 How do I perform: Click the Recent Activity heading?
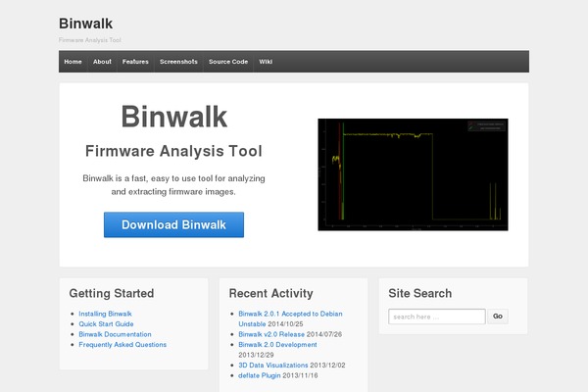pyautogui.click(x=270, y=293)
